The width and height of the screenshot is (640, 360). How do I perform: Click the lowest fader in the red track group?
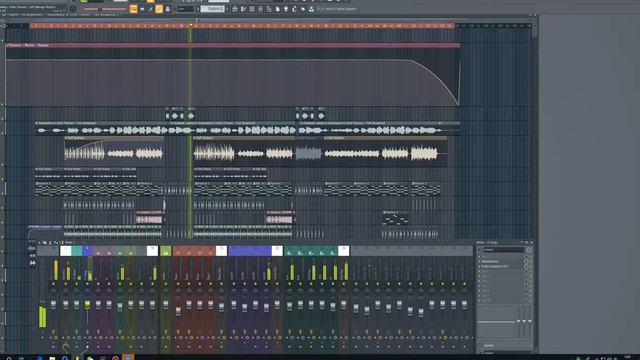pos(178,311)
